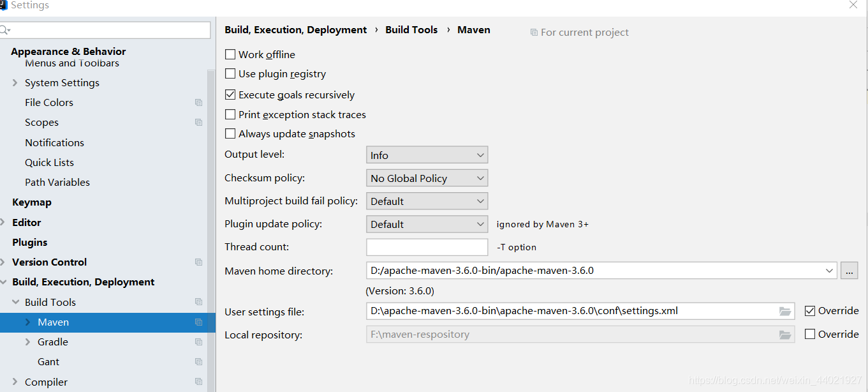Viewport: 868px width, 392px height.
Task: Expand the Version Control tree node
Action: [x=3, y=262]
